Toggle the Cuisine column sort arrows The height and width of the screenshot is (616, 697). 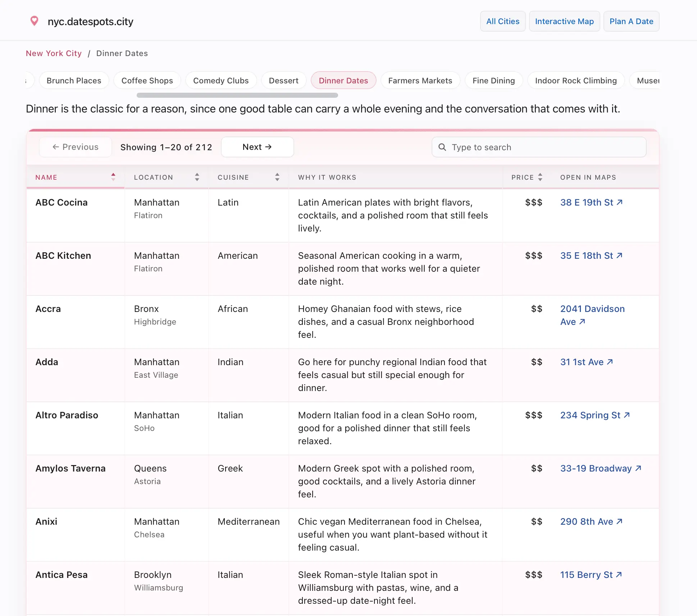point(277,177)
